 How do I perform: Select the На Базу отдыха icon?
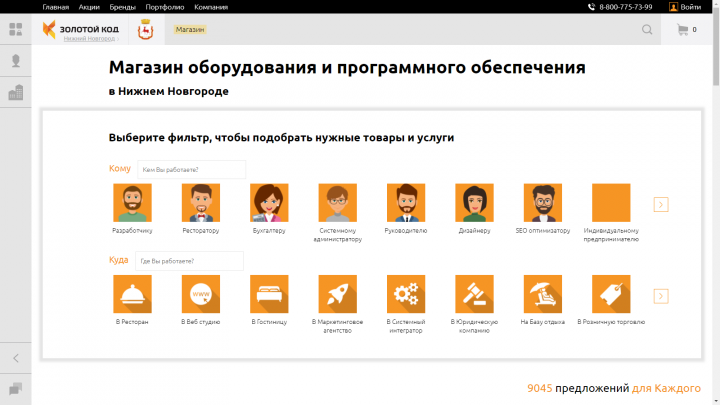click(x=543, y=294)
